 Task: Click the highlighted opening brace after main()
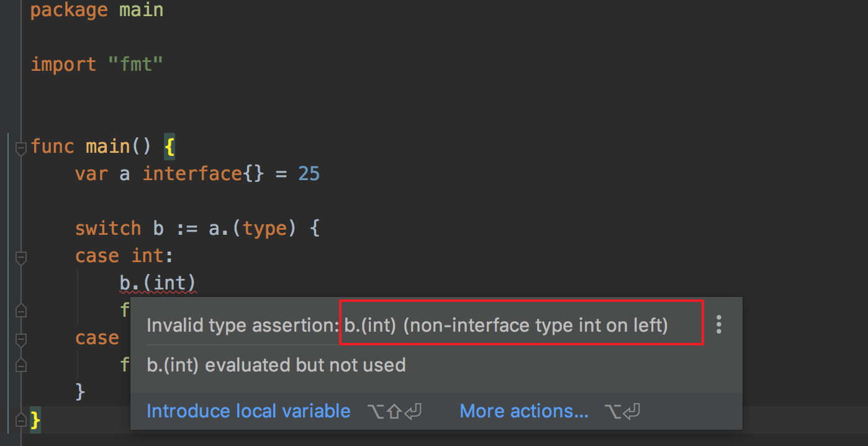click(170, 147)
